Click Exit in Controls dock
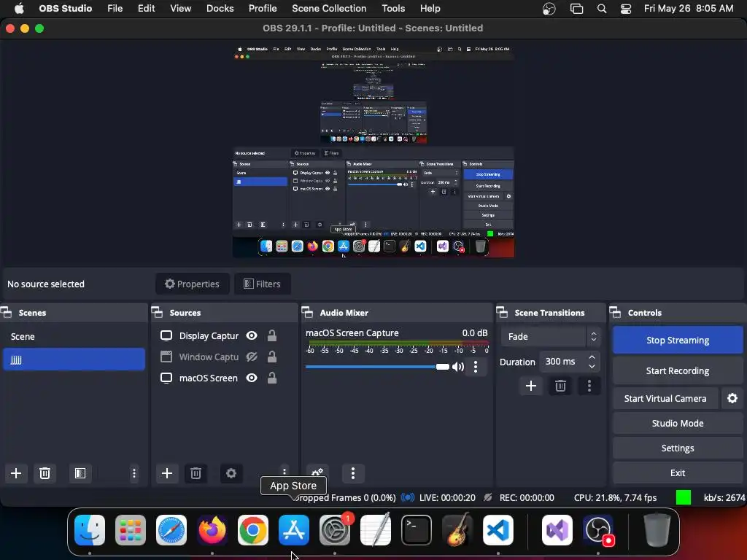The height and width of the screenshot is (560, 747). [x=678, y=472]
